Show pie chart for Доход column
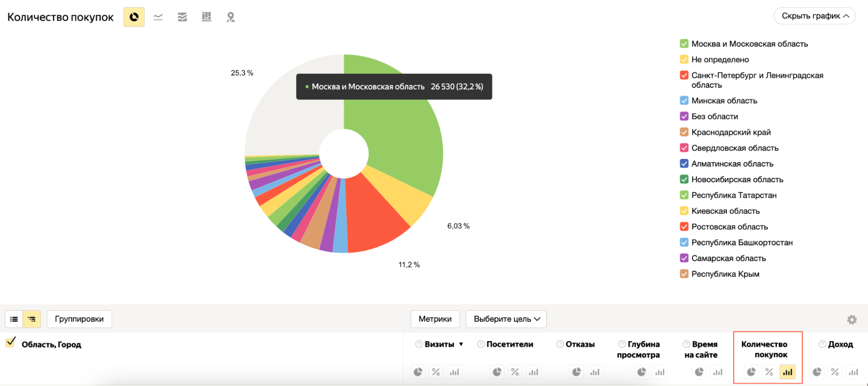This screenshot has height=386, width=868. (x=817, y=372)
